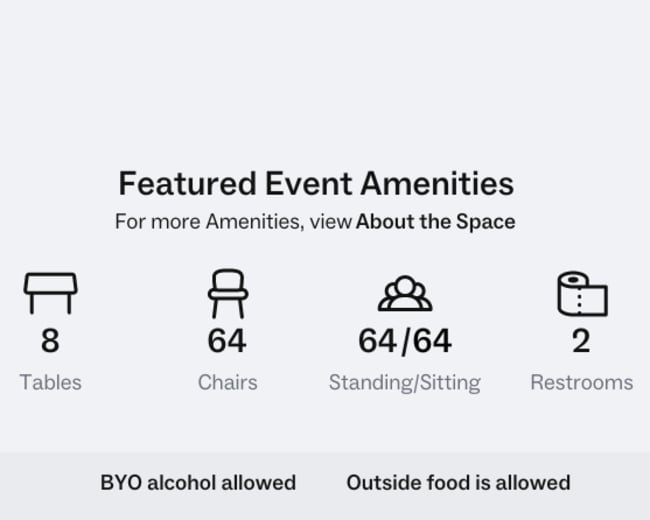Click the 64 chairs count

point(227,341)
